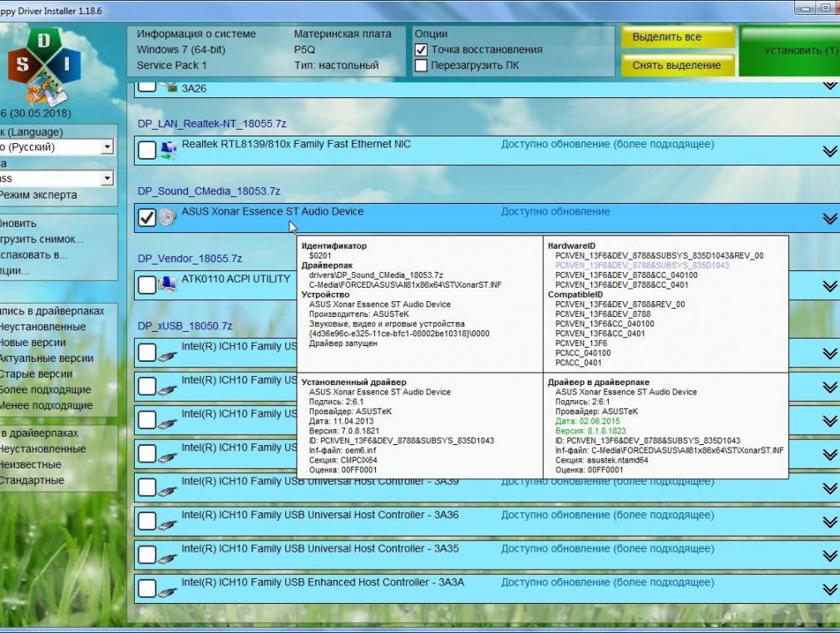This screenshot has height=633, width=840.
Task: Click 'Версия: 7.0.8.1821' in the tooltip
Action: [344, 431]
